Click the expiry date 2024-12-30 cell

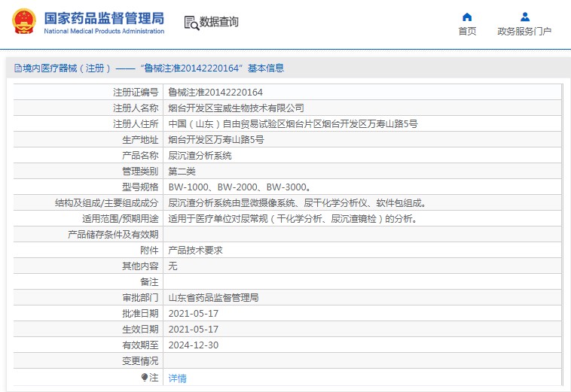(193, 345)
